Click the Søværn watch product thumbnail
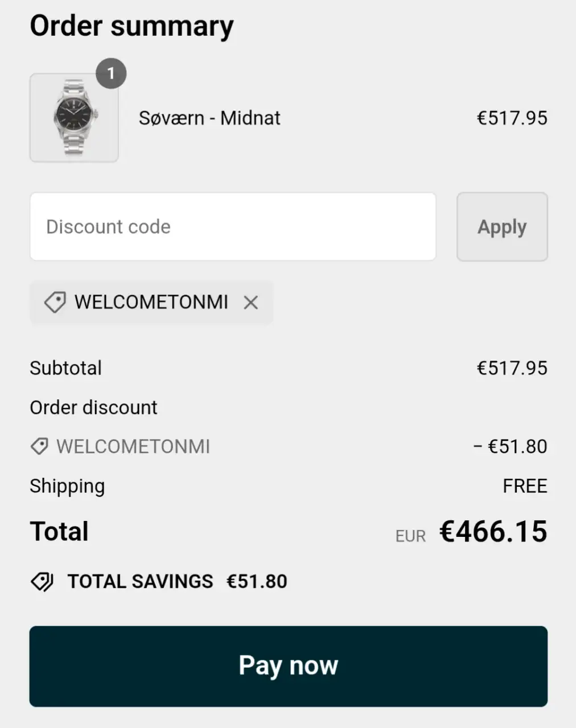Viewport: 576px width, 728px height. click(x=74, y=118)
